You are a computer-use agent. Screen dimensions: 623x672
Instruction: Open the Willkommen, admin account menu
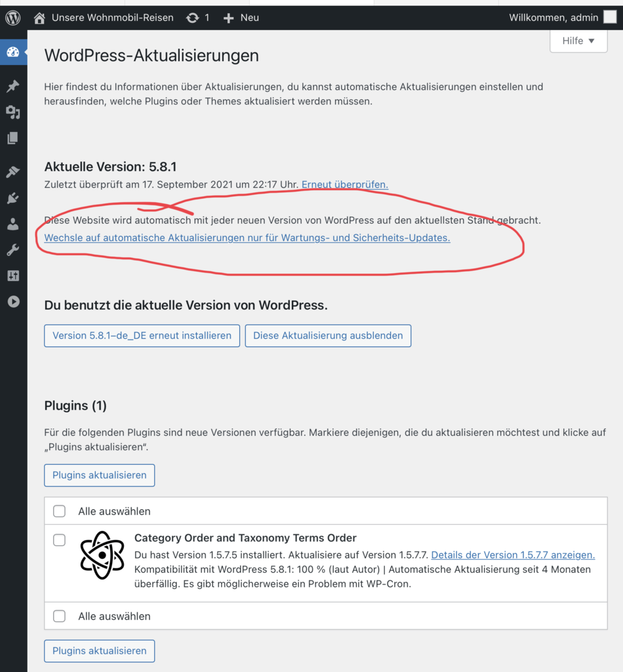(x=553, y=18)
